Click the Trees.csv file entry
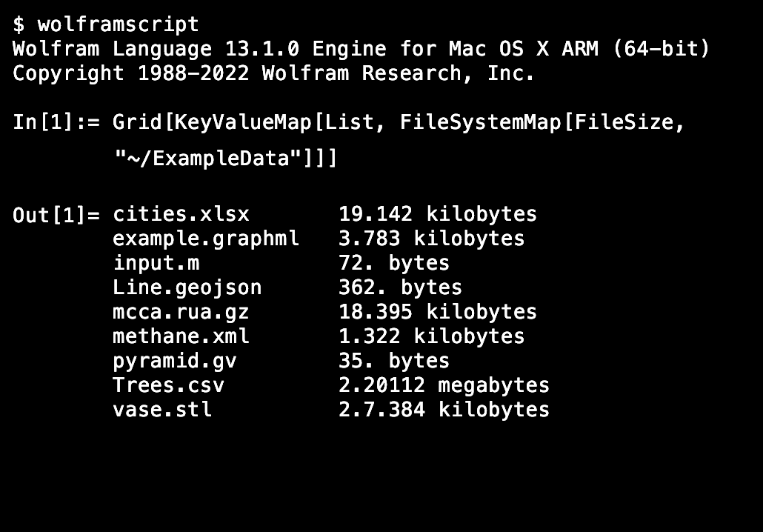763x532 pixels. pos(168,385)
